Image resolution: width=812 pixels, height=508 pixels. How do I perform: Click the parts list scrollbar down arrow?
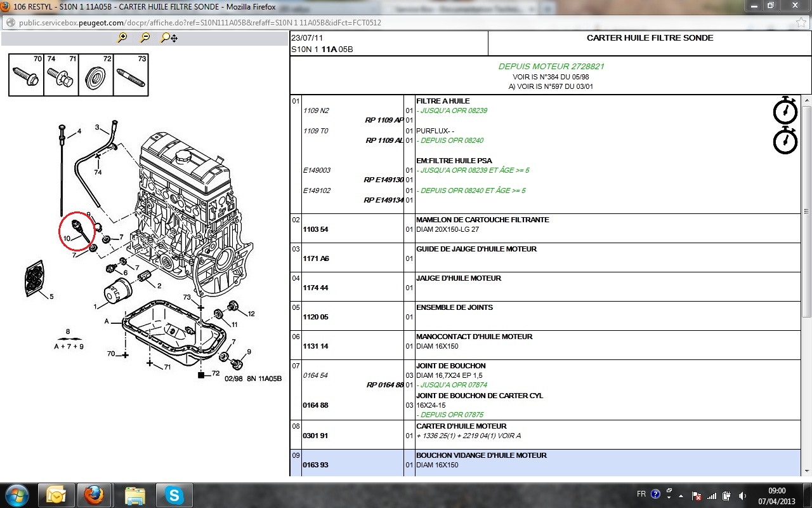[x=806, y=471]
